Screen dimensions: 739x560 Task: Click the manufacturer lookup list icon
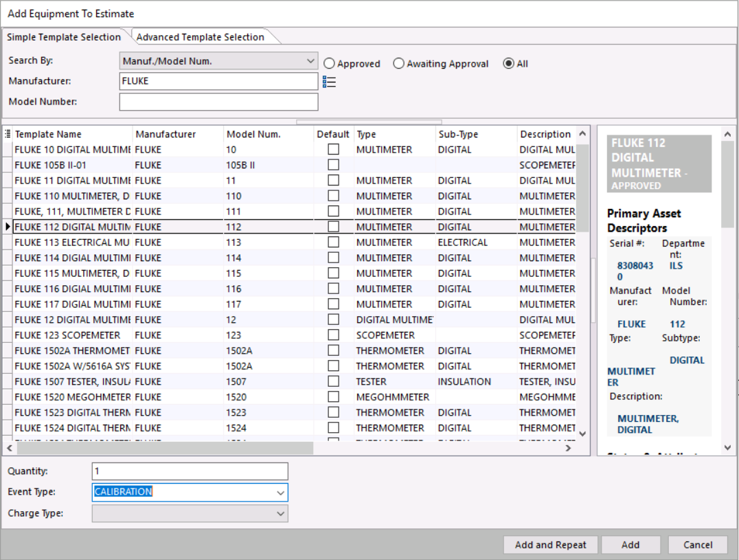click(329, 82)
